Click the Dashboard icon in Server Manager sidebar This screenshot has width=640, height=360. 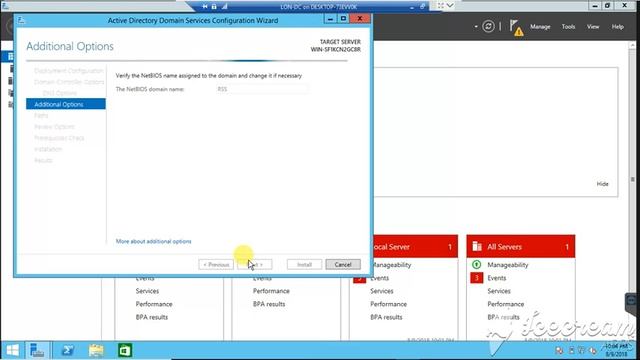click(x=11, y=56)
